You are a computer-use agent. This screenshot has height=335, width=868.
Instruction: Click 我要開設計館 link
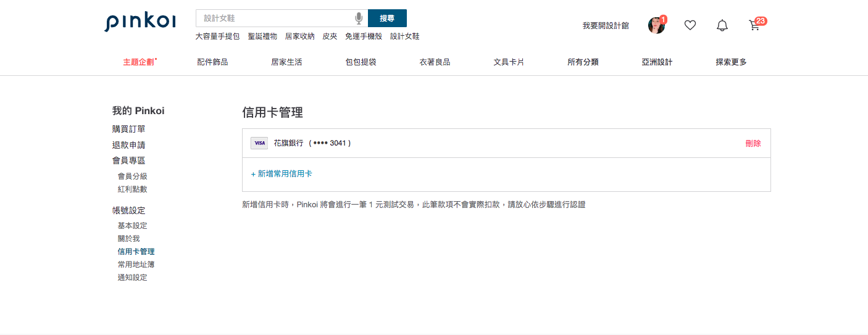(x=606, y=26)
